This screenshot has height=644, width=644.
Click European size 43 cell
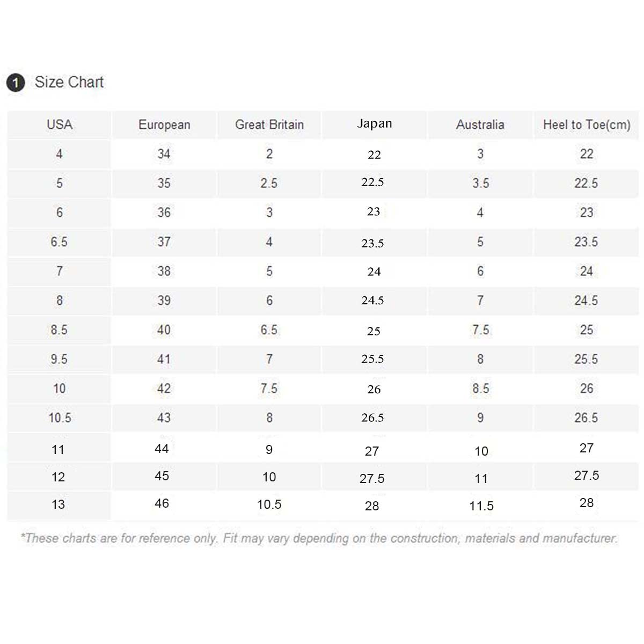tap(164, 418)
